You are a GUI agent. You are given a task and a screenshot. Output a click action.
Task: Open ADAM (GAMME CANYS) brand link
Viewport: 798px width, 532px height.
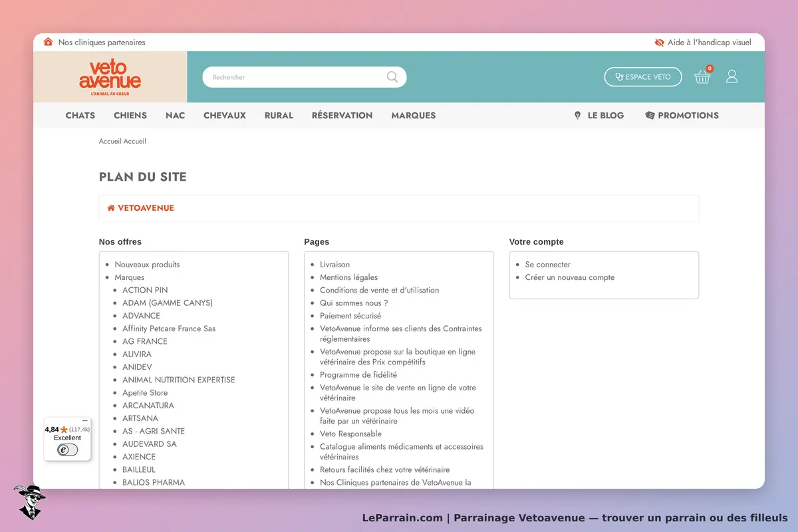tap(168, 303)
